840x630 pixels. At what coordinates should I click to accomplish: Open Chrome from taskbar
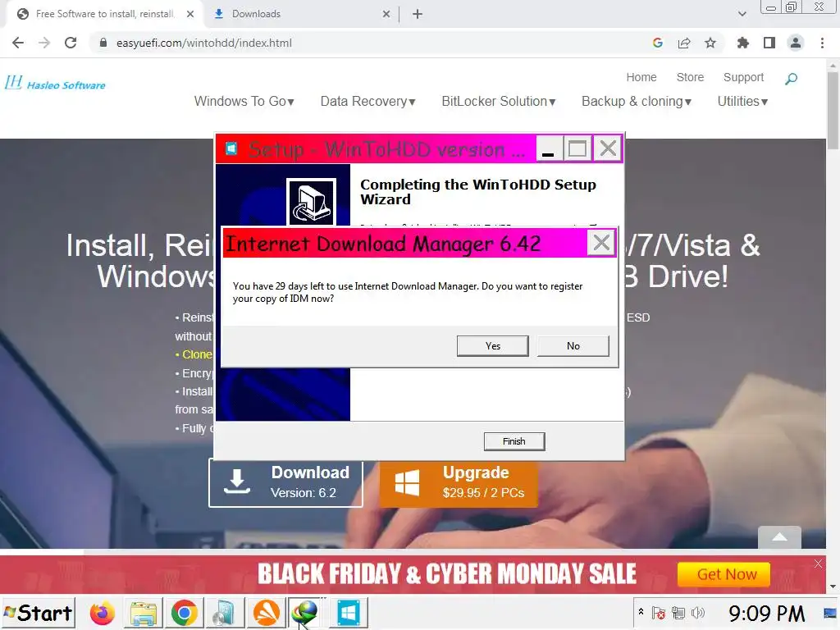[x=185, y=613]
